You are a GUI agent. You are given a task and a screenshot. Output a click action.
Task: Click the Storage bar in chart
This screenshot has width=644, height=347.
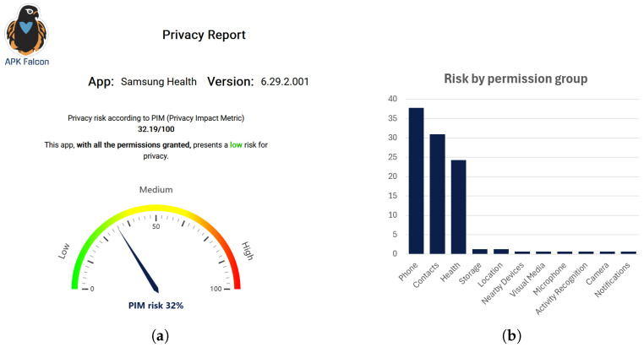[480, 252]
